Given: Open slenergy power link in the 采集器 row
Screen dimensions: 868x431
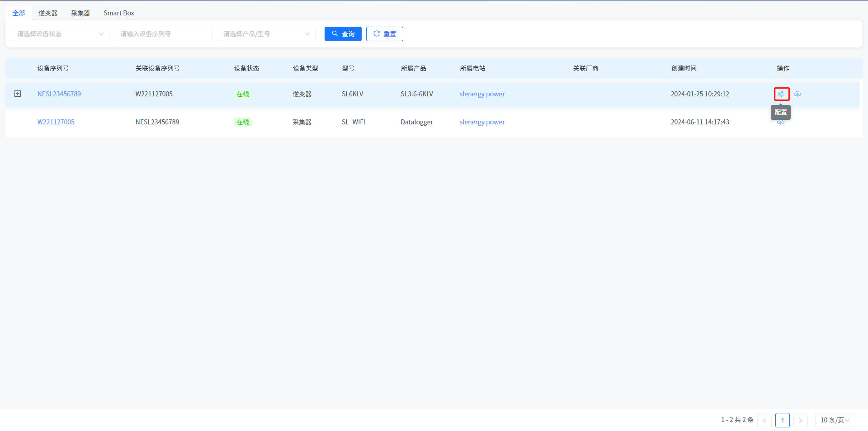Looking at the screenshot, I should [482, 122].
